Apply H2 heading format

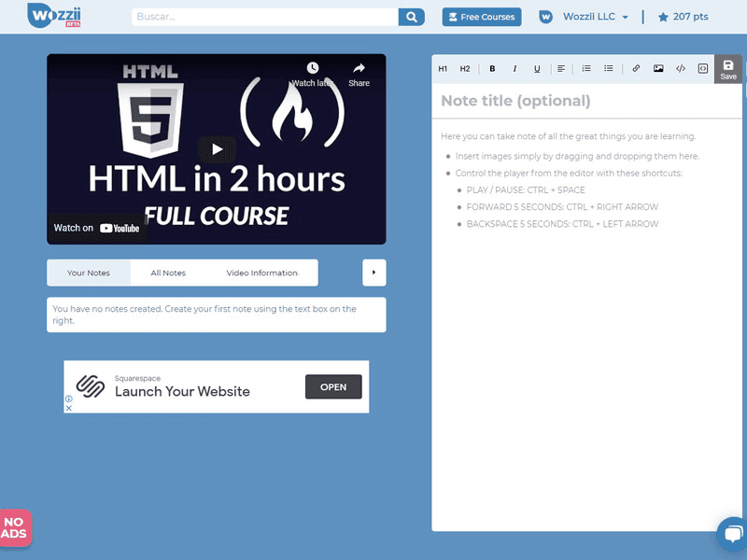click(465, 68)
